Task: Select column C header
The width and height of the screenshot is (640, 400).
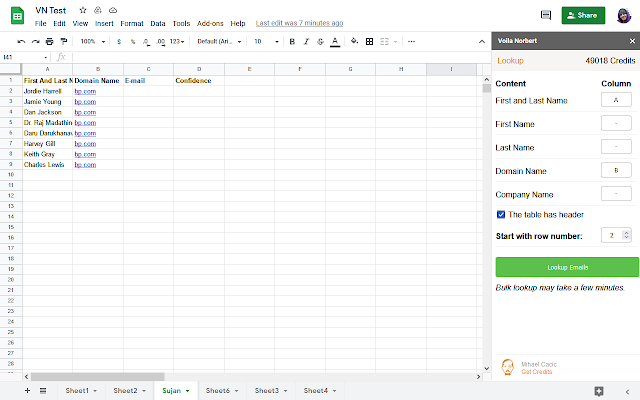Action: [x=148, y=69]
